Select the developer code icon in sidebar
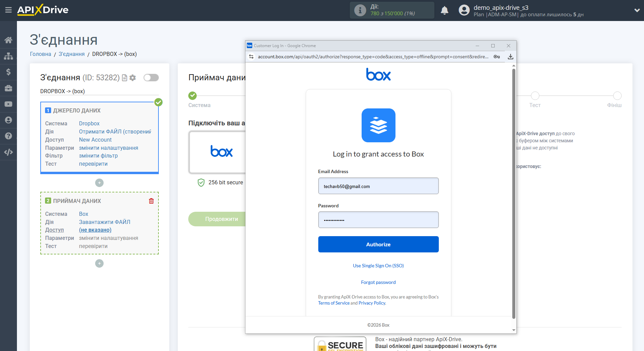This screenshot has height=351, width=644. coord(8,152)
